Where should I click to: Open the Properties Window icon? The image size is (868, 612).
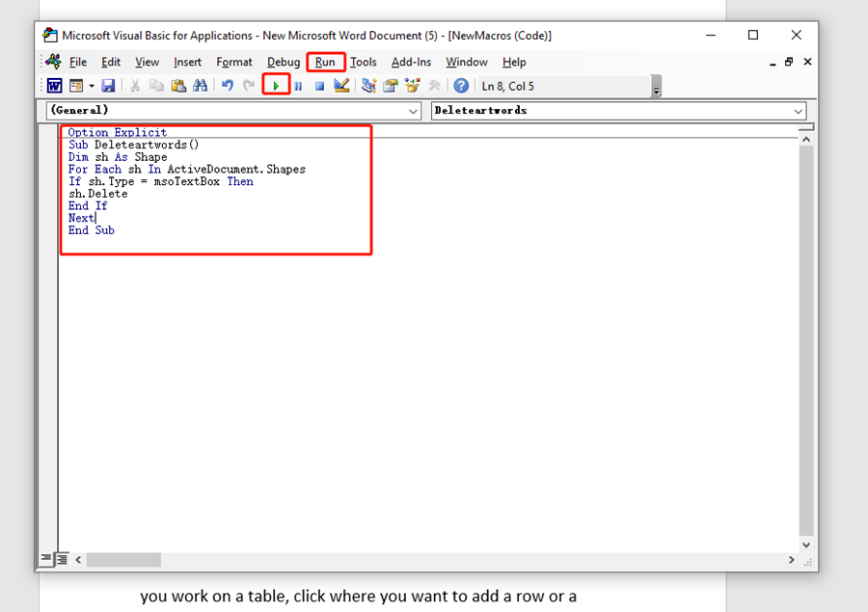389,85
